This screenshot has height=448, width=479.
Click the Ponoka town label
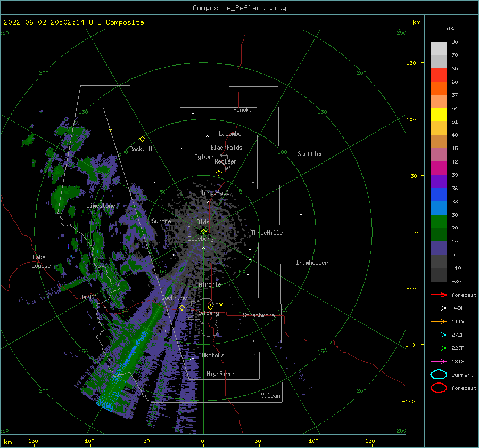243,110
